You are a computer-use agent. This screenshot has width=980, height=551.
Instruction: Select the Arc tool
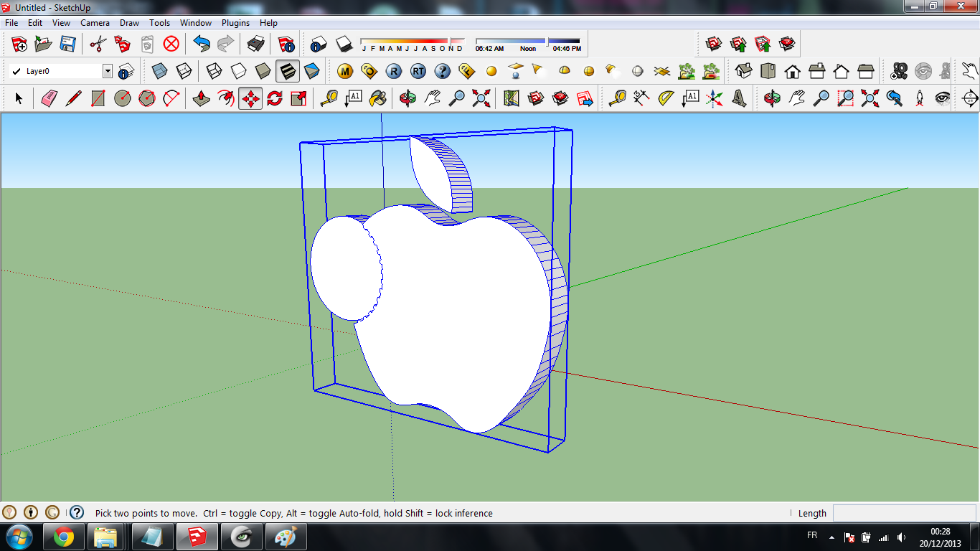point(171,98)
